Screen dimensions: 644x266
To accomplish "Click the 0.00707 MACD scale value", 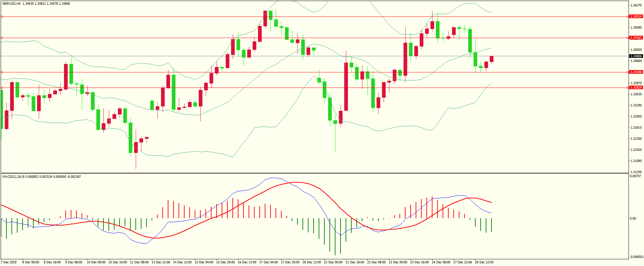I will (x=635, y=176).
